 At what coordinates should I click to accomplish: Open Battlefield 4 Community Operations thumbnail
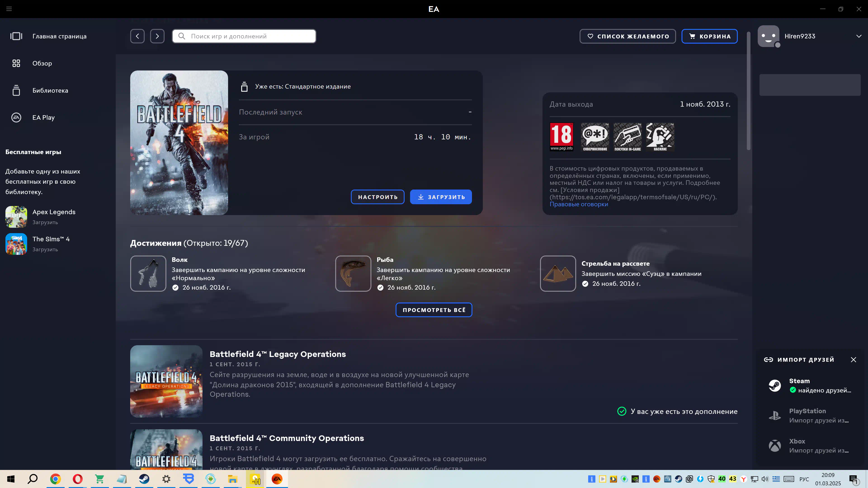point(166,449)
